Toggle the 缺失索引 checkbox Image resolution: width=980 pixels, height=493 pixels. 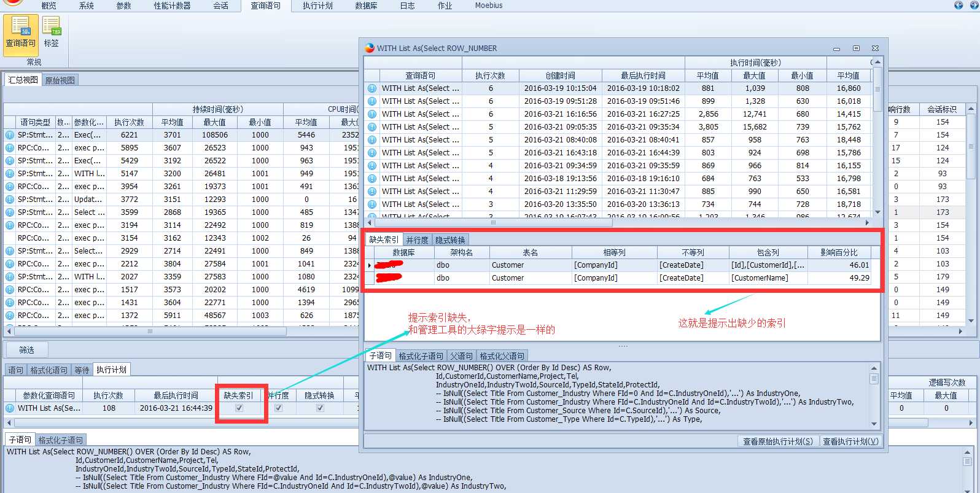[x=239, y=408]
